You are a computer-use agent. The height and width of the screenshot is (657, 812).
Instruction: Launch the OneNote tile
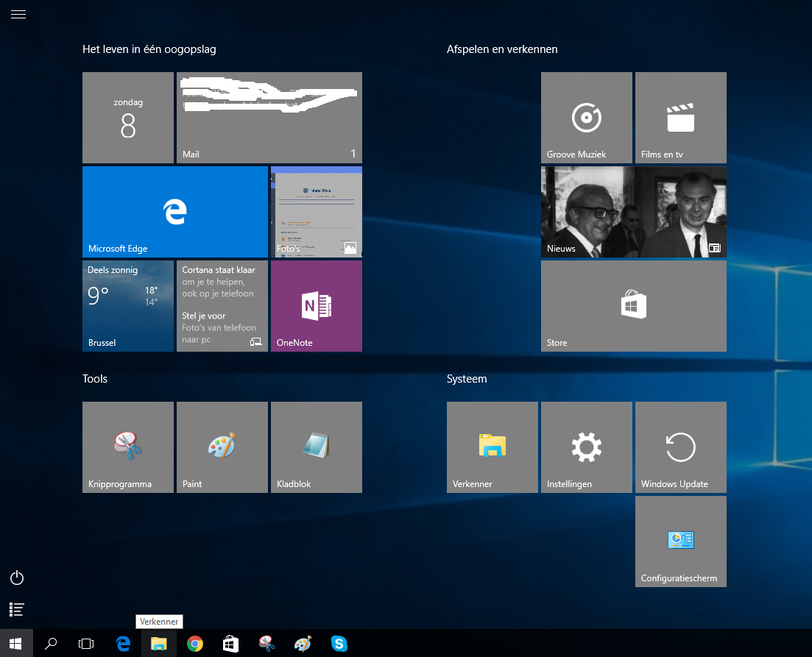[317, 306]
